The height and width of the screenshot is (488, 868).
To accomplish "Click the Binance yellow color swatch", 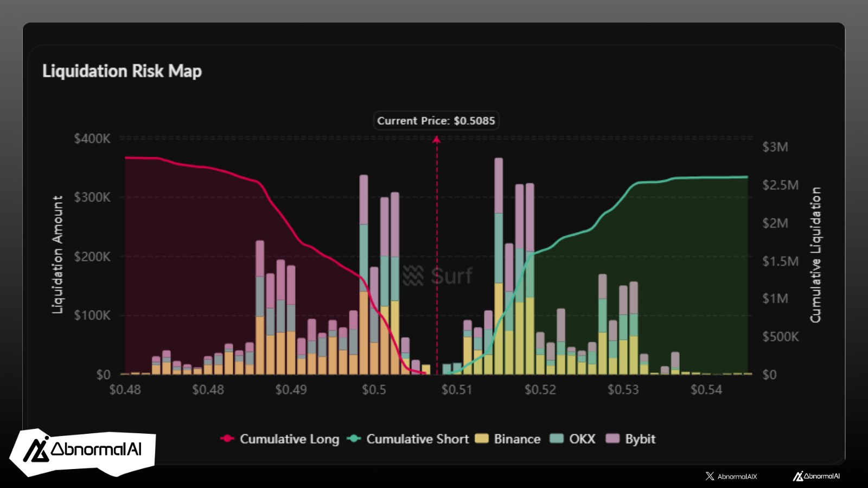I will tap(481, 439).
